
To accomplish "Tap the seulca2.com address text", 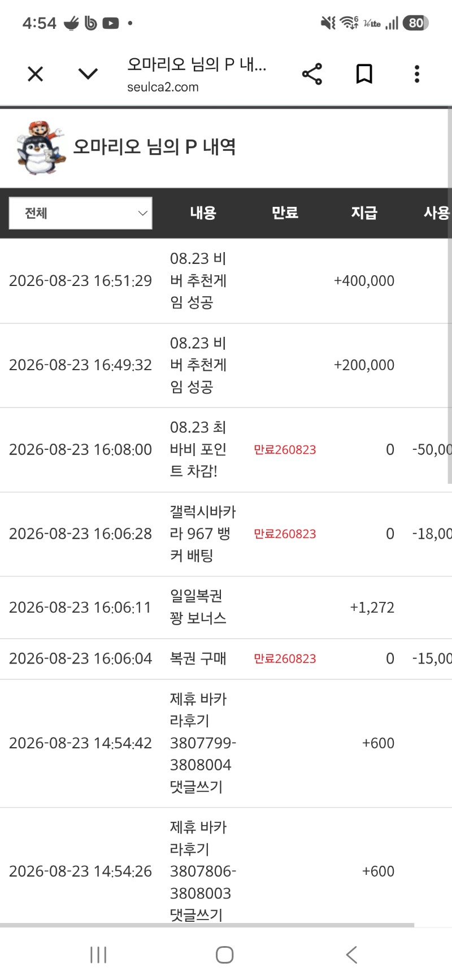I will [x=163, y=87].
